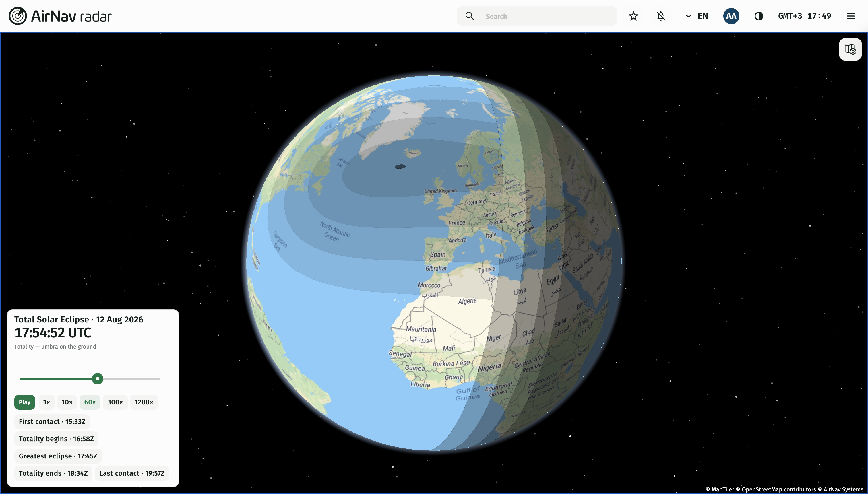Open the AA account avatar menu
Screen dimensions: 868x494
pyautogui.click(x=731, y=16)
